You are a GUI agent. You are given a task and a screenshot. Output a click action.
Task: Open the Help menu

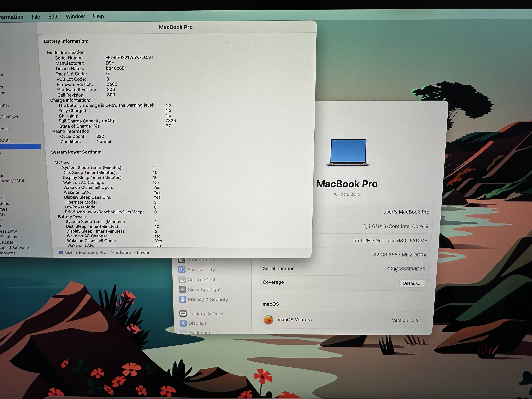click(x=98, y=16)
